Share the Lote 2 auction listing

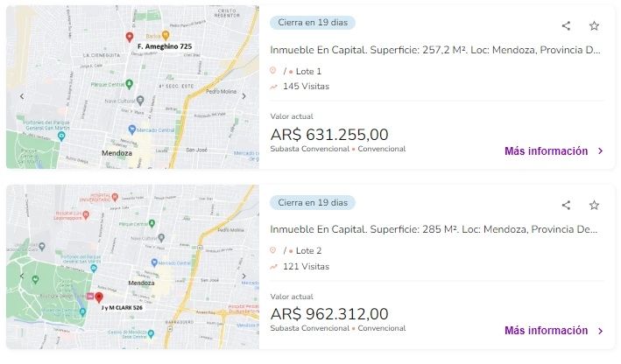(x=566, y=206)
